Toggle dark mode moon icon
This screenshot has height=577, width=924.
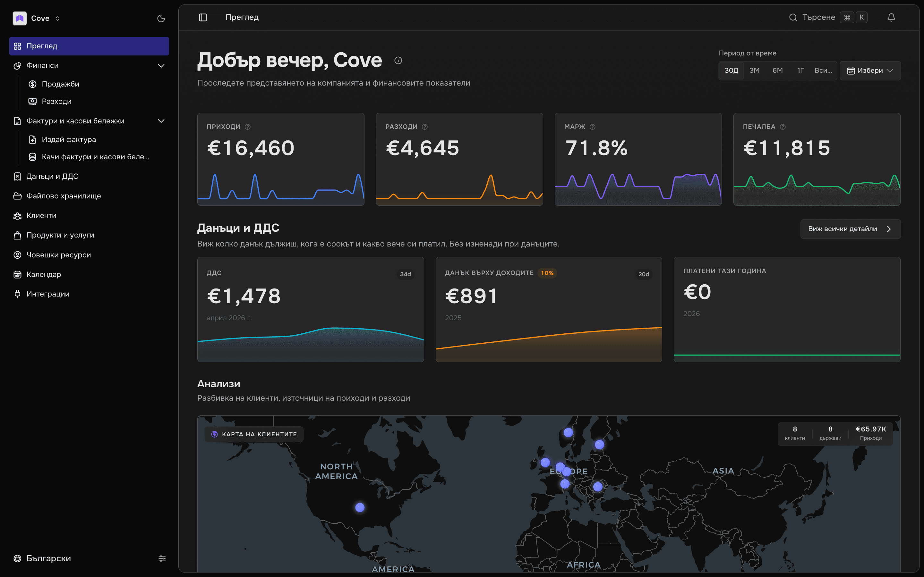[161, 18]
